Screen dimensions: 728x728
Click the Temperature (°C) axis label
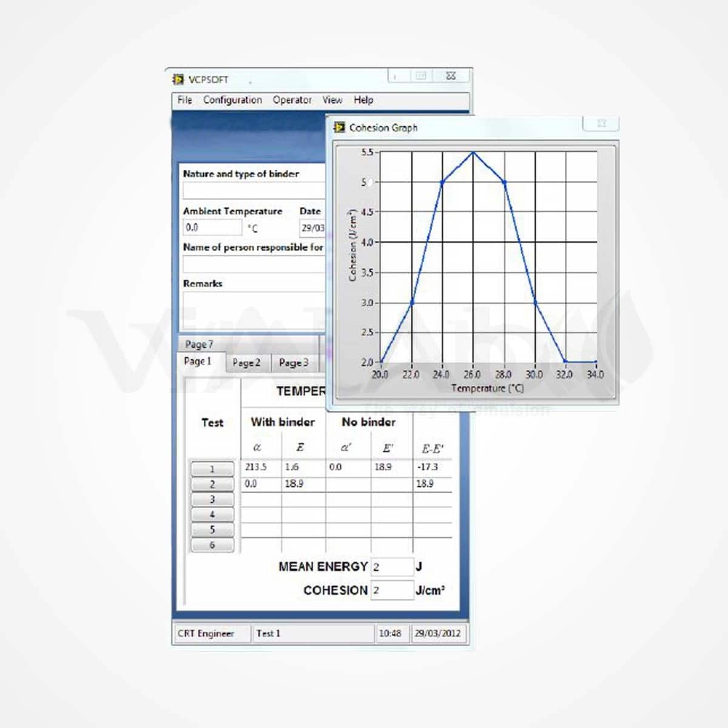point(487,388)
